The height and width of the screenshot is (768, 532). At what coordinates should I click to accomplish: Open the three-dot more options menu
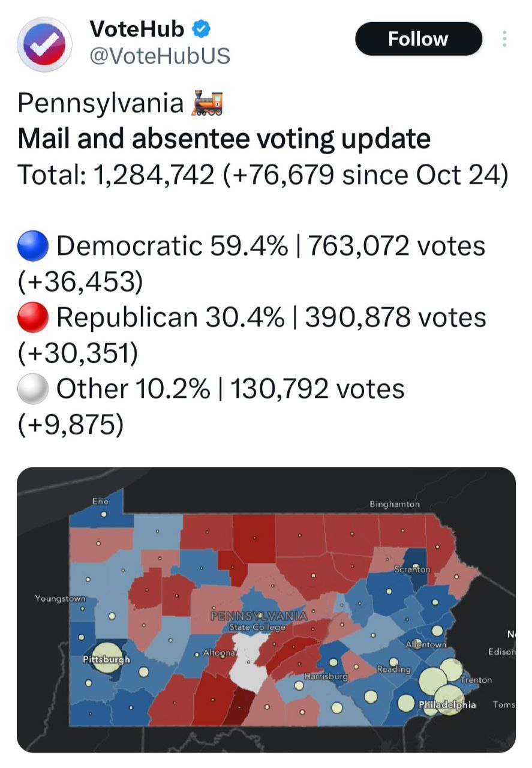pyautogui.click(x=504, y=39)
